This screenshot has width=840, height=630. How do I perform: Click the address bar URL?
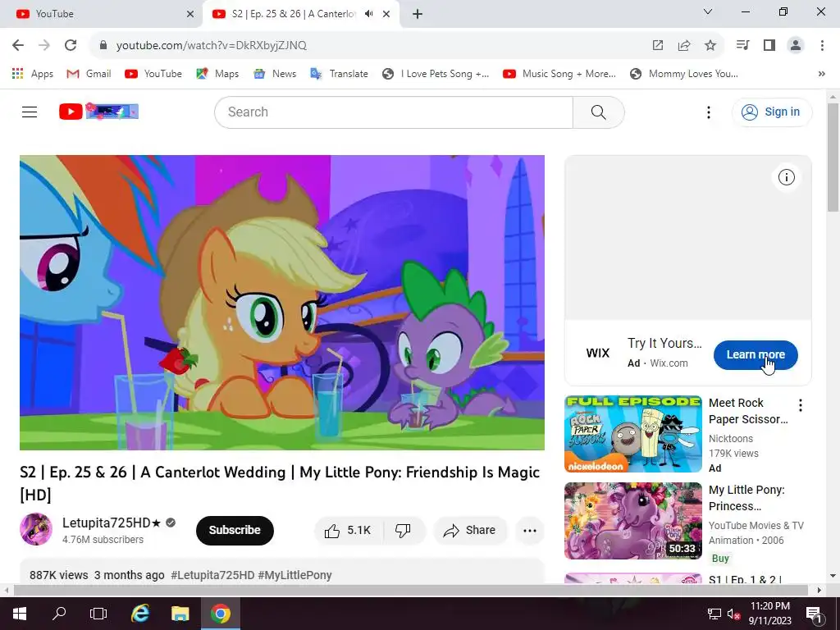211,45
